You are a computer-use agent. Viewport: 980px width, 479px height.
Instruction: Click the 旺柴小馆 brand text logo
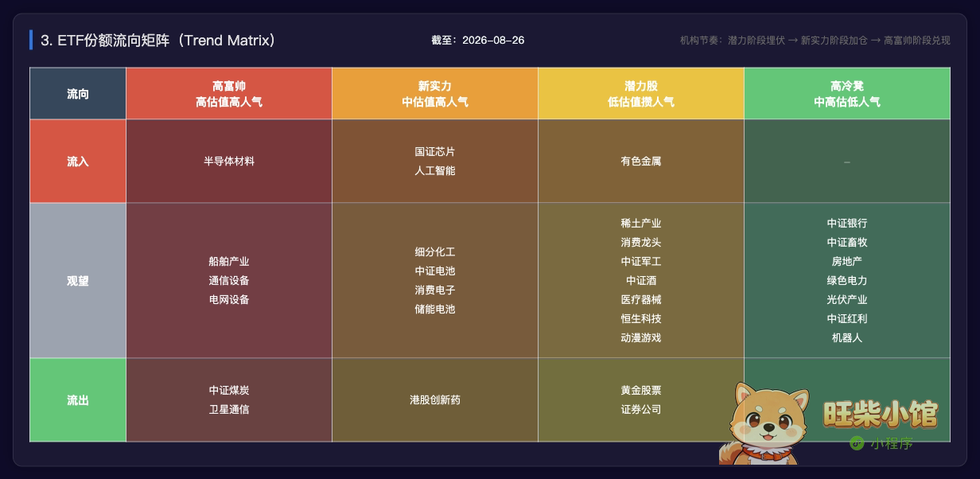[881, 414]
